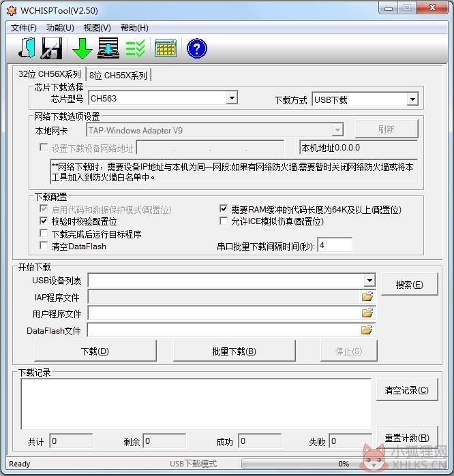The width and height of the screenshot is (454, 476).
Task: Toggle 设置下载设备网络地址 checkbox
Action: coord(44,148)
